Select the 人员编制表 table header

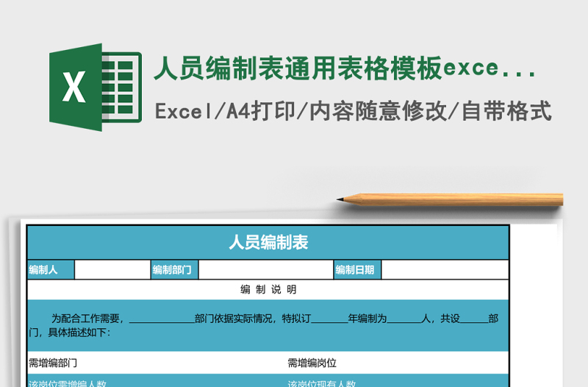pyautogui.click(x=268, y=242)
